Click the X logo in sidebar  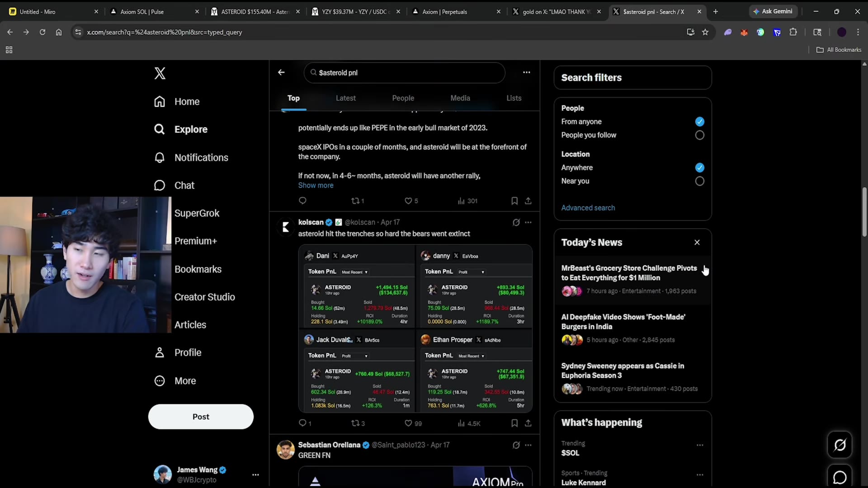[160, 73]
